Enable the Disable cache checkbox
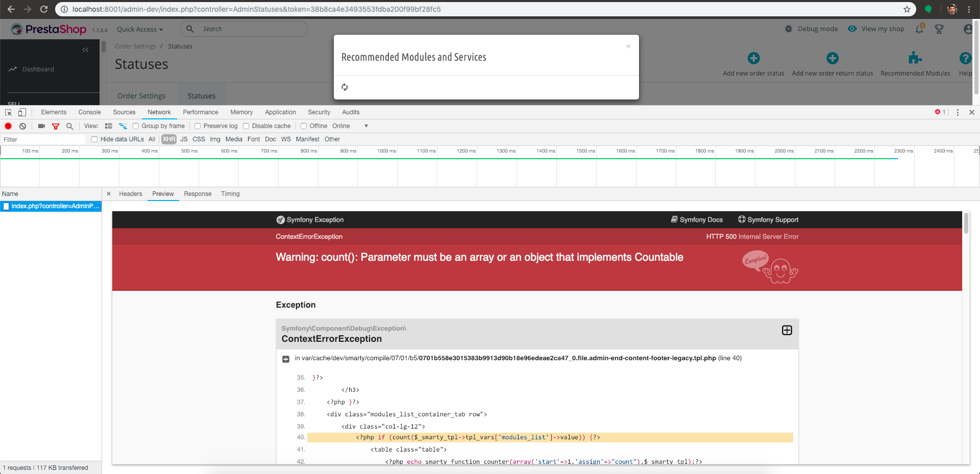Image resolution: width=980 pixels, height=474 pixels. pos(246,126)
